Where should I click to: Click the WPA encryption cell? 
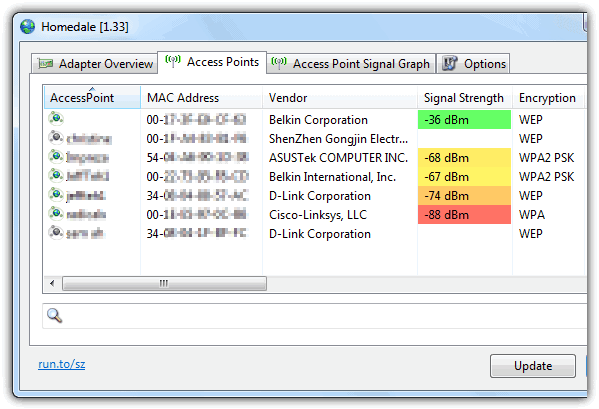coord(532,215)
